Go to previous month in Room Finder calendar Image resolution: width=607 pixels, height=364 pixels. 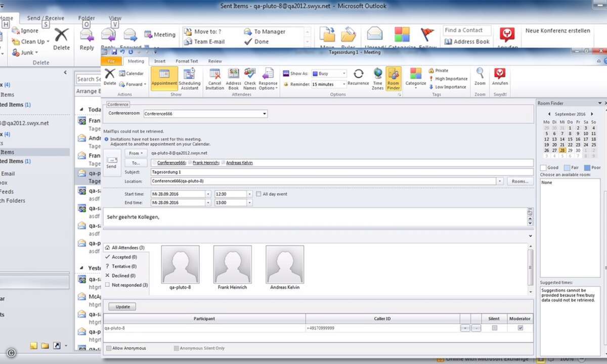click(549, 114)
